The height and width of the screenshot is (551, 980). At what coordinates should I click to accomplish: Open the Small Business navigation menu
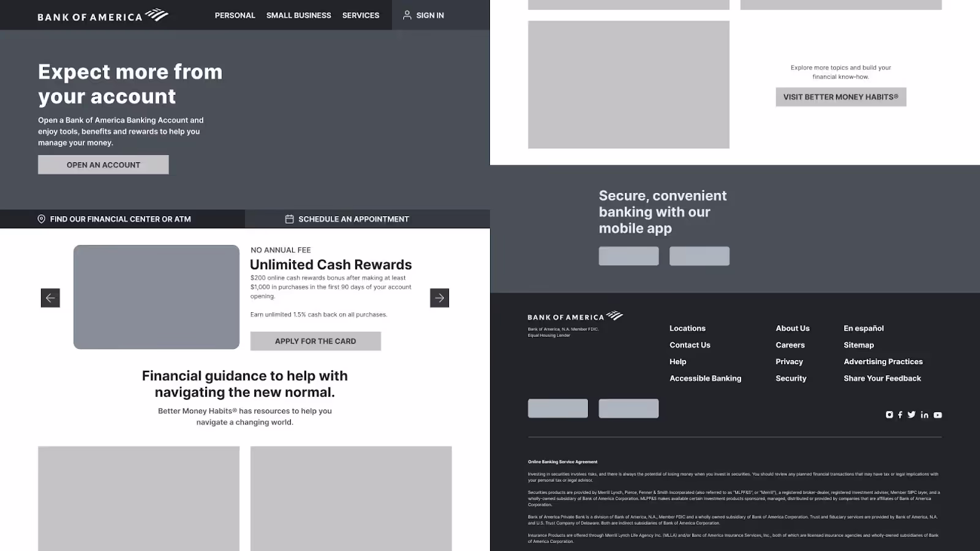(298, 15)
